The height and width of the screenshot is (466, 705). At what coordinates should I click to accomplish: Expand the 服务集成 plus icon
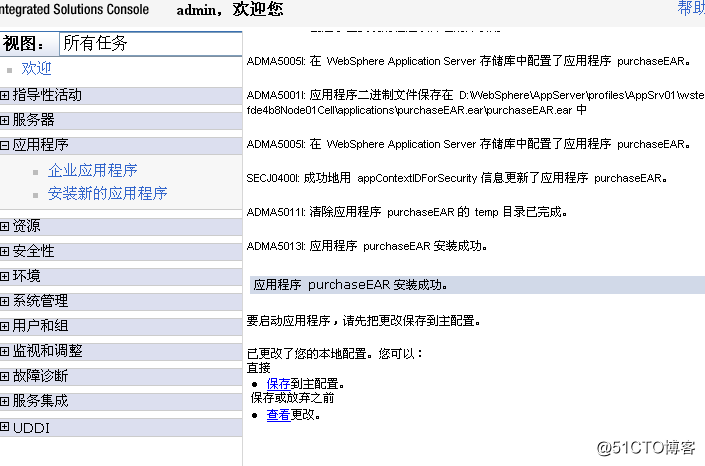(x=4, y=401)
